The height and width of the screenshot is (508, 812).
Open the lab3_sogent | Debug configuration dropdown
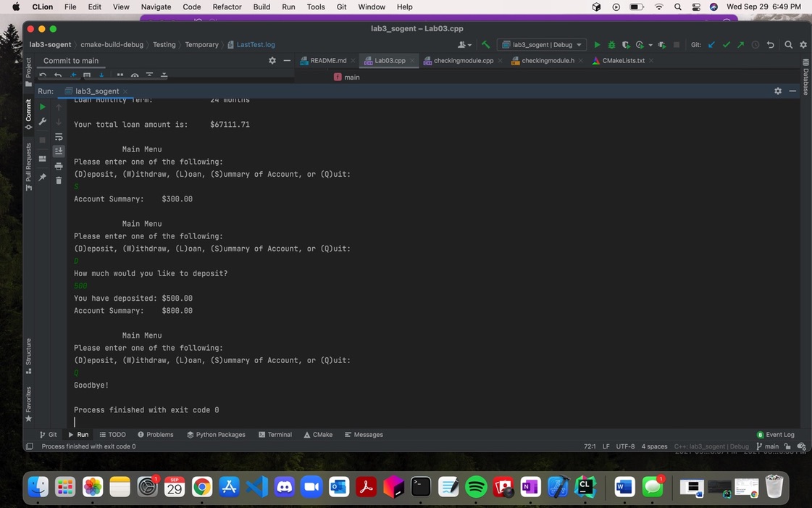click(x=542, y=44)
